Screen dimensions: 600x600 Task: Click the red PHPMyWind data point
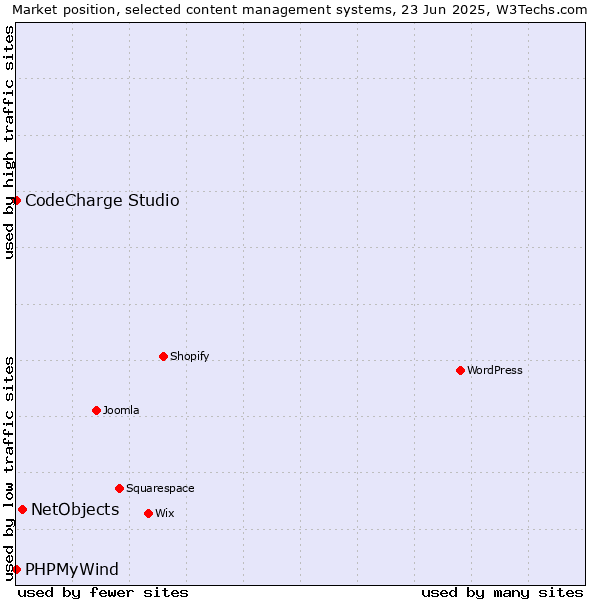click(16, 569)
